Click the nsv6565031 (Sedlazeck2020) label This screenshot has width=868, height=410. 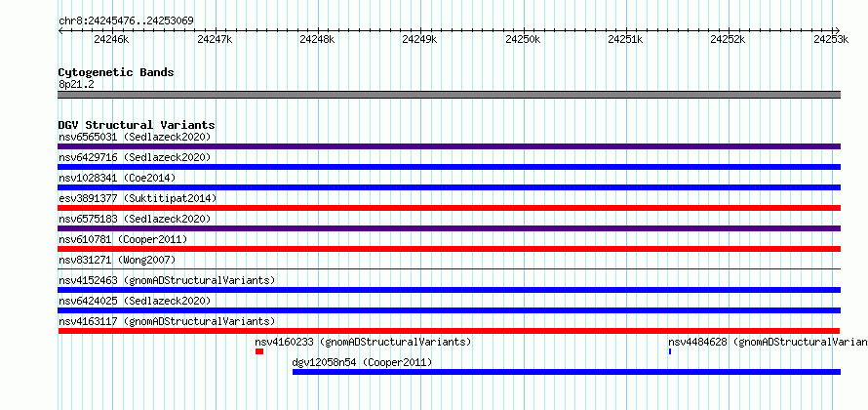(x=135, y=137)
